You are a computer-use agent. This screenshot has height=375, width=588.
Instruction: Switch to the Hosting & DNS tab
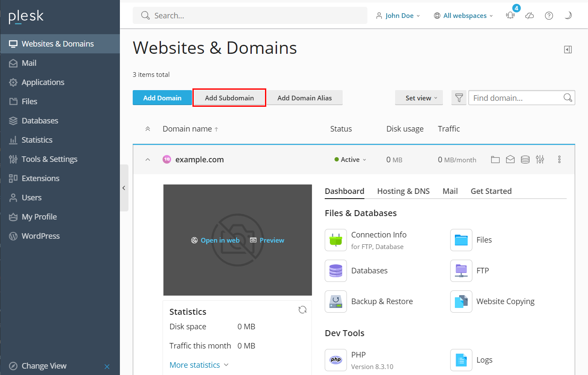(x=403, y=191)
